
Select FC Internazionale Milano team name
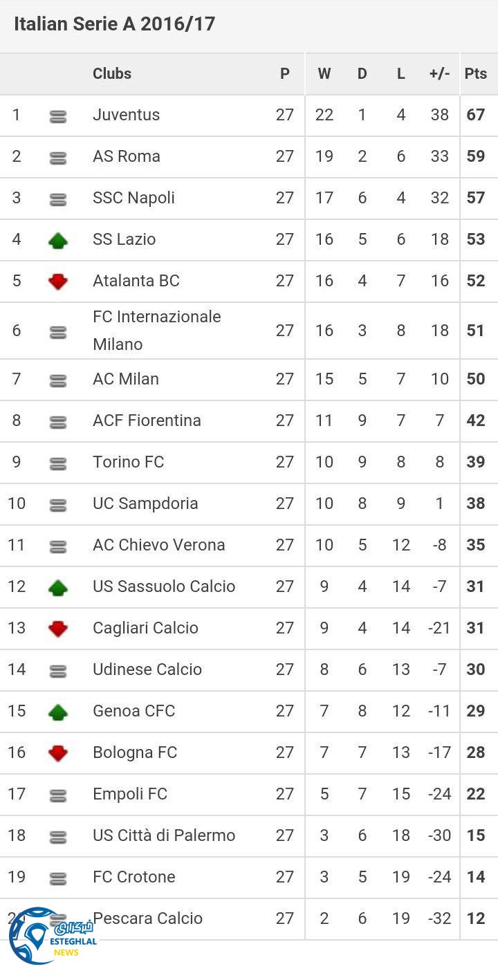(x=157, y=330)
